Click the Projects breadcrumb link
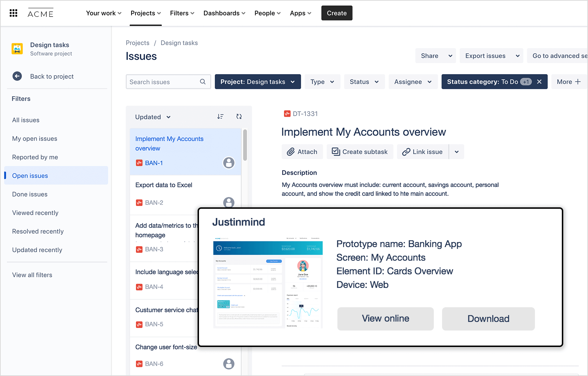Screen dimensions: 588x376 (x=138, y=43)
